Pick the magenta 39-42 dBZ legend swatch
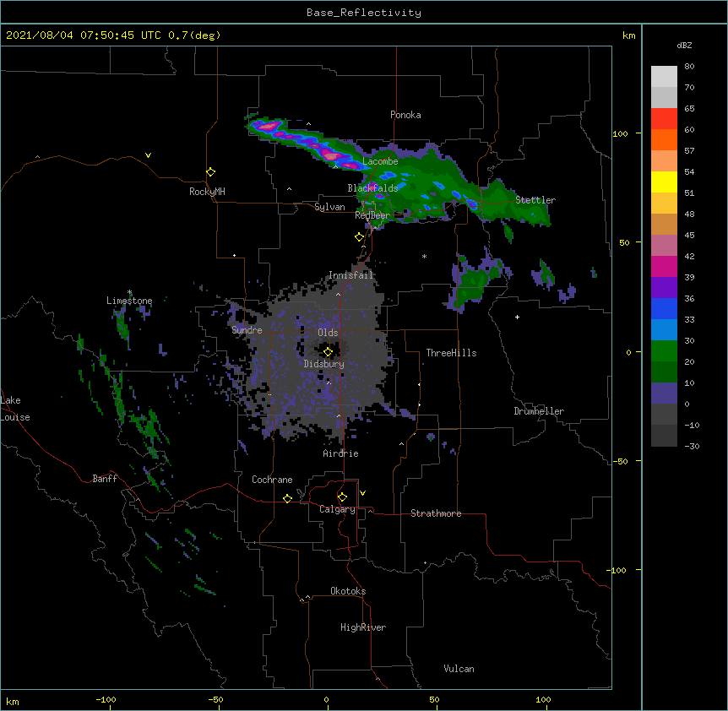Image resolution: width=728 pixels, height=711 pixels. (x=664, y=266)
